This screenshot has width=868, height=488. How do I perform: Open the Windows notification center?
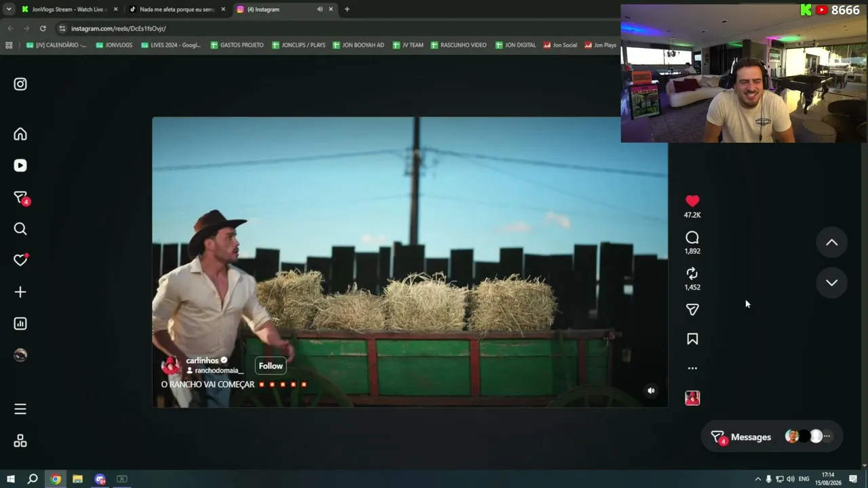pyautogui.click(x=853, y=479)
